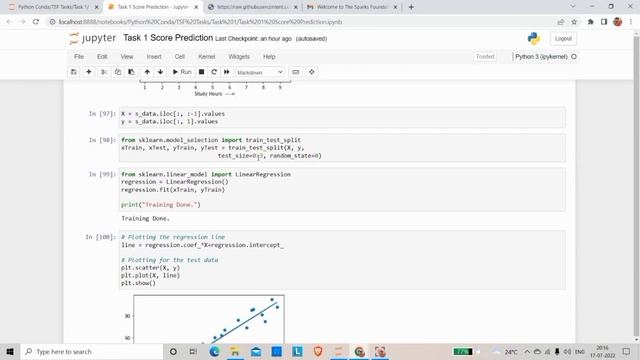640x360 pixels.
Task: Go back in browser history
Action: click(x=9, y=22)
